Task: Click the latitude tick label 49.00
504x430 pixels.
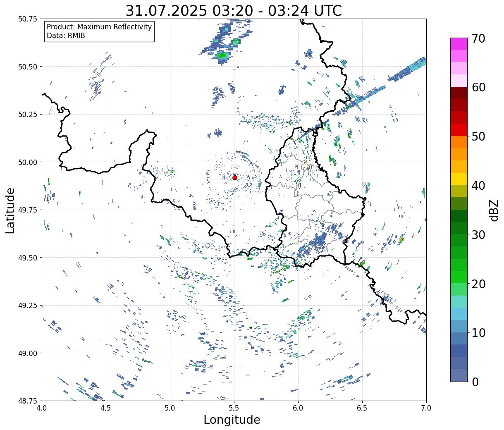Action: point(28,353)
